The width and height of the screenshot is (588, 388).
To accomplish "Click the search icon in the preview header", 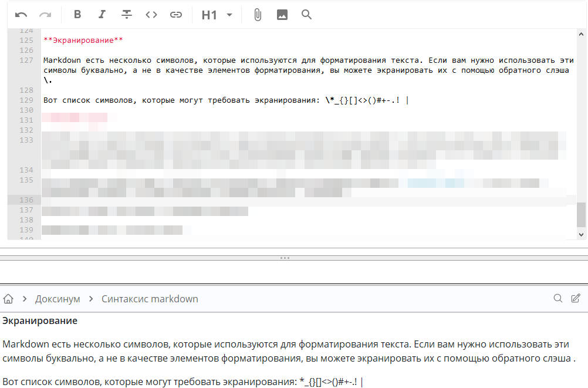I will tap(558, 298).
